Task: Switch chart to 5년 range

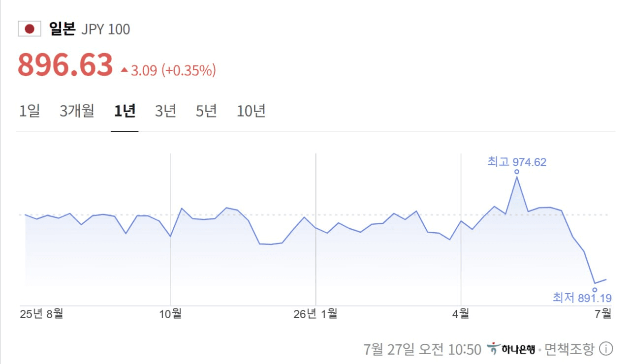Action: (x=207, y=111)
